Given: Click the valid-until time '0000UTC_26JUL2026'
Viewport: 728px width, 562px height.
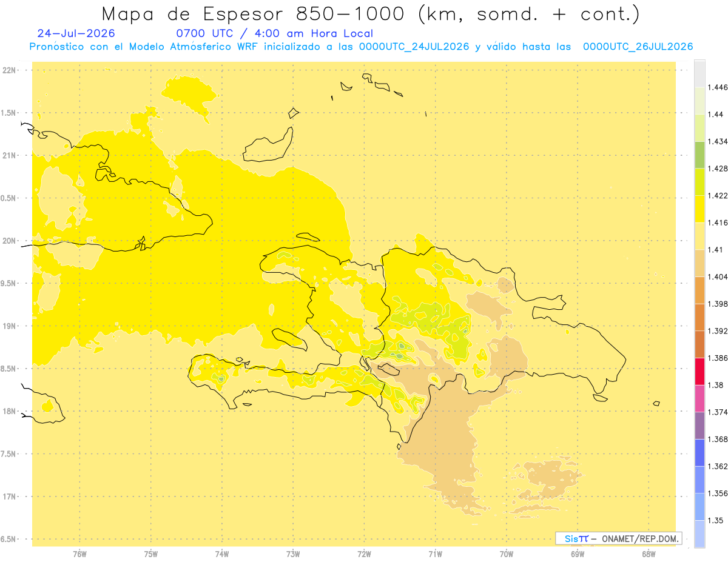Looking at the screenshot, I should (x=638, y=47).
